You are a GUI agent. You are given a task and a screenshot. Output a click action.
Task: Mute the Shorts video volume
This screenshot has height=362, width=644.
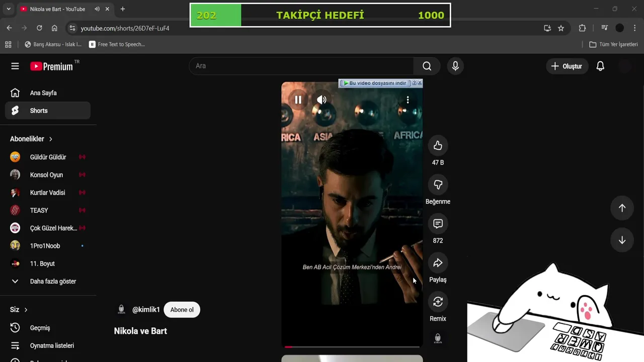(x=321, y=100)
